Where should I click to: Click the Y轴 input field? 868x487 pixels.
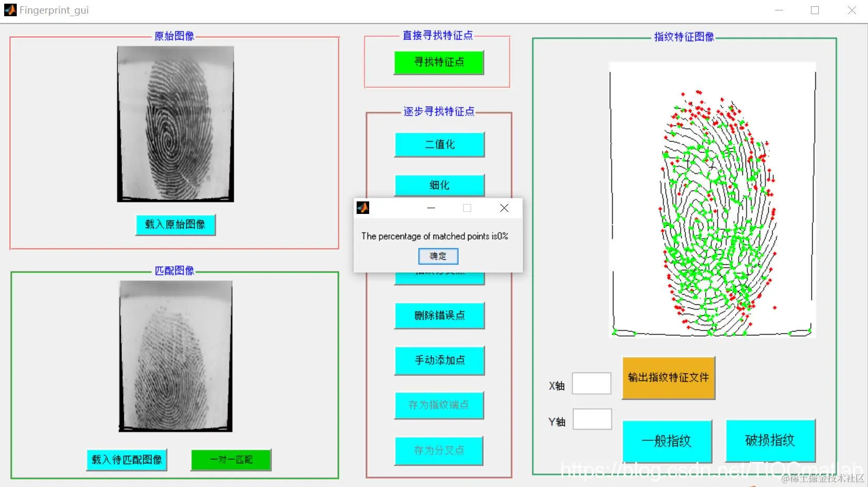592,419
